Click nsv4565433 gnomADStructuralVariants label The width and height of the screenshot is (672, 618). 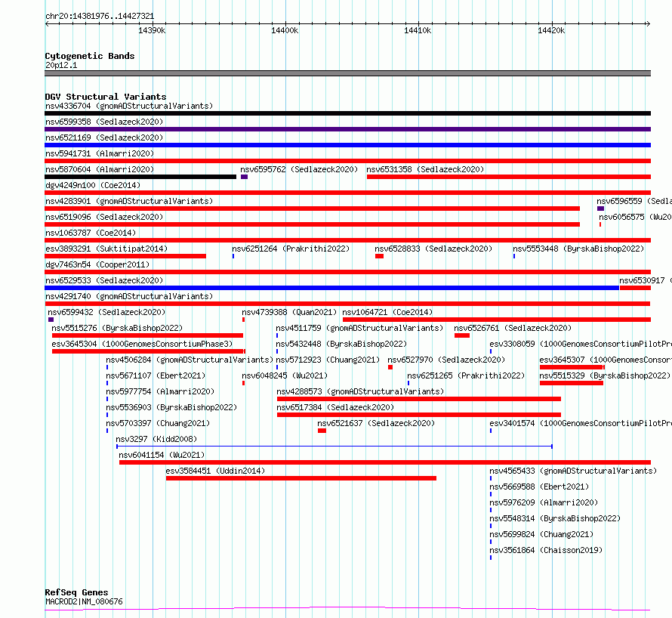(x=573, y=471)
